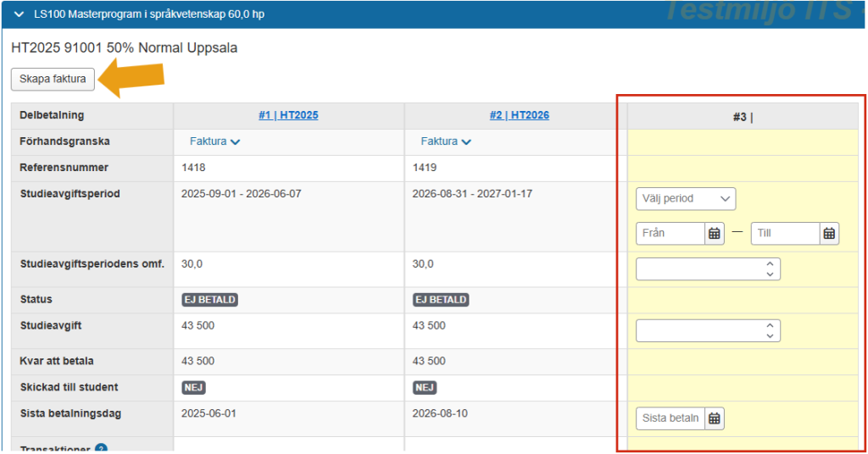Open installment link #2 | HT2026
Screen dimensions: 868x454
click(520, 115)
